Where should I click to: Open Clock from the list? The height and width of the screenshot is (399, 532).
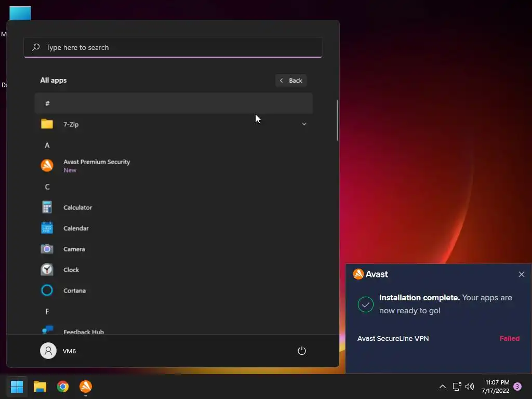click(174, 270)
